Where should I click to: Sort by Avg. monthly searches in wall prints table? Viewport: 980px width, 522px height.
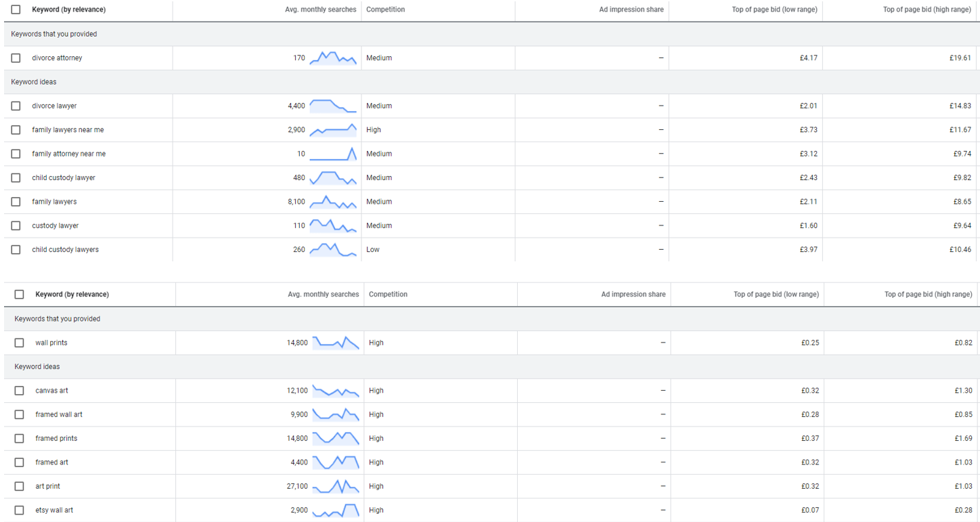(324, 295)
